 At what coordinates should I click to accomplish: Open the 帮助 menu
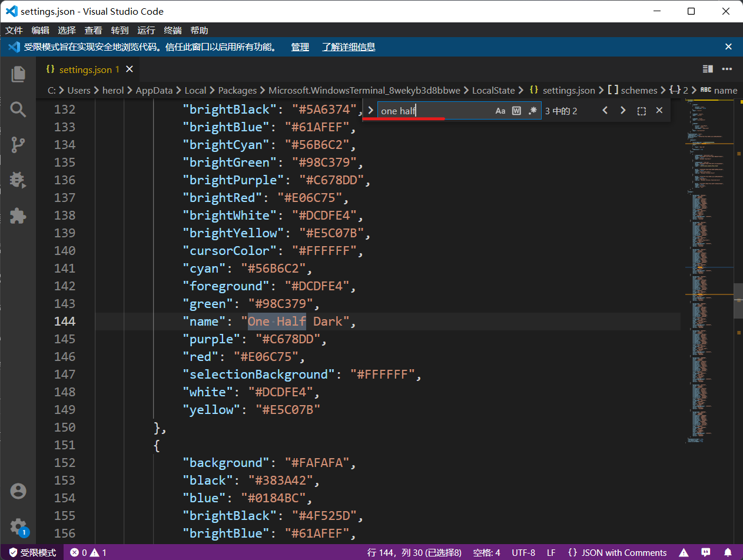coord(200,30)
